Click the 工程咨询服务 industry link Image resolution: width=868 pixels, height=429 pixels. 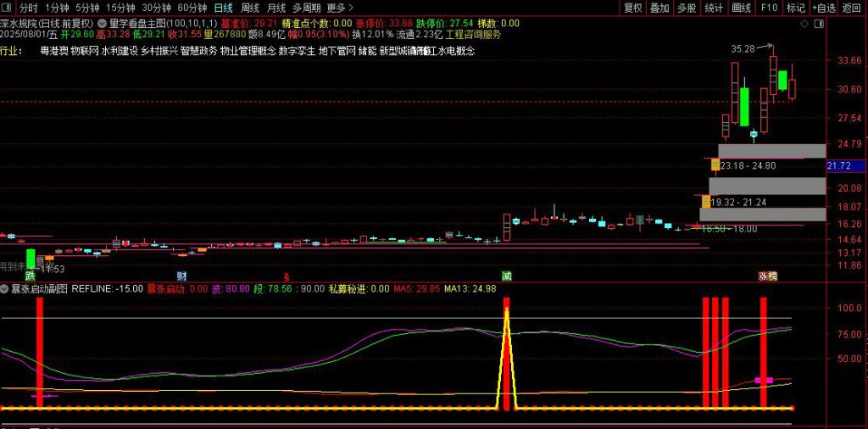[x=473, y=36]
